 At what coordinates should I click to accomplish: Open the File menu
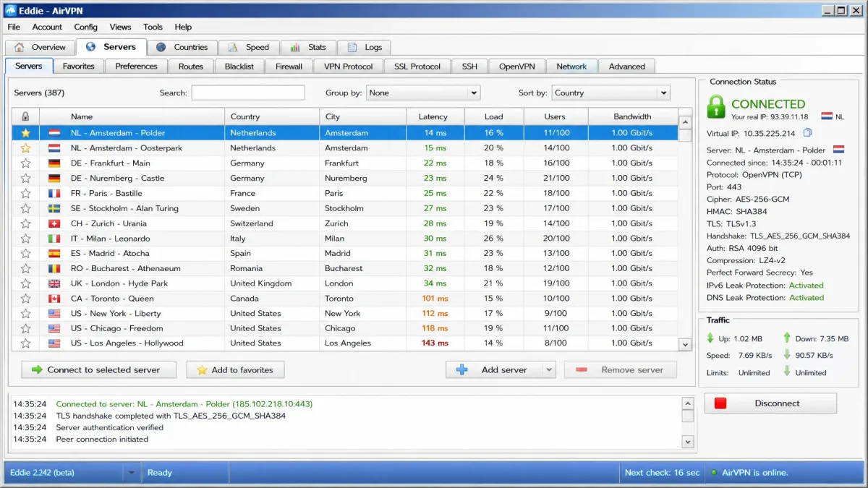coord(14,27)
